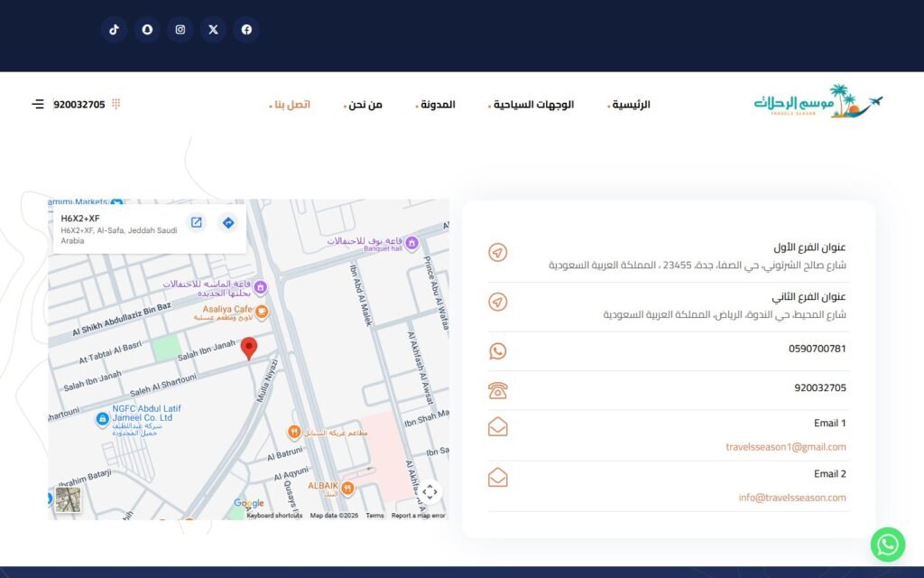
Task: Click the عنوان الفرع الثاني heading
Action: click(x=809, y=296)
